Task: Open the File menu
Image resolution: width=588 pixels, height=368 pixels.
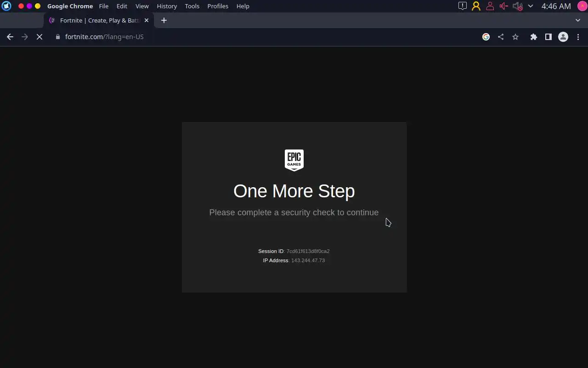Action: tap(104, 6)
